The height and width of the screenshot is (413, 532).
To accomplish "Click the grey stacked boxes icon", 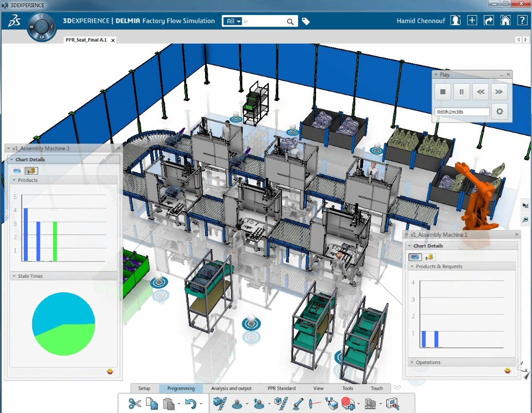I will [x=371, y=404].
